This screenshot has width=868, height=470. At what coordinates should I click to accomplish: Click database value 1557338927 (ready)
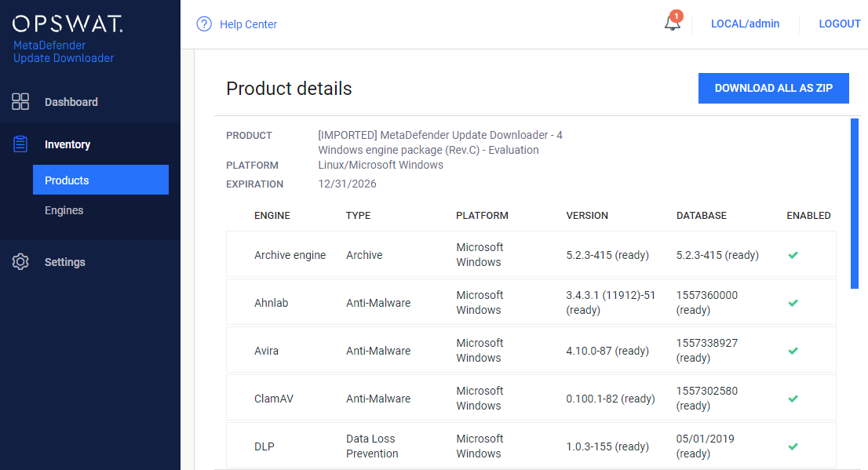[707, 351]
